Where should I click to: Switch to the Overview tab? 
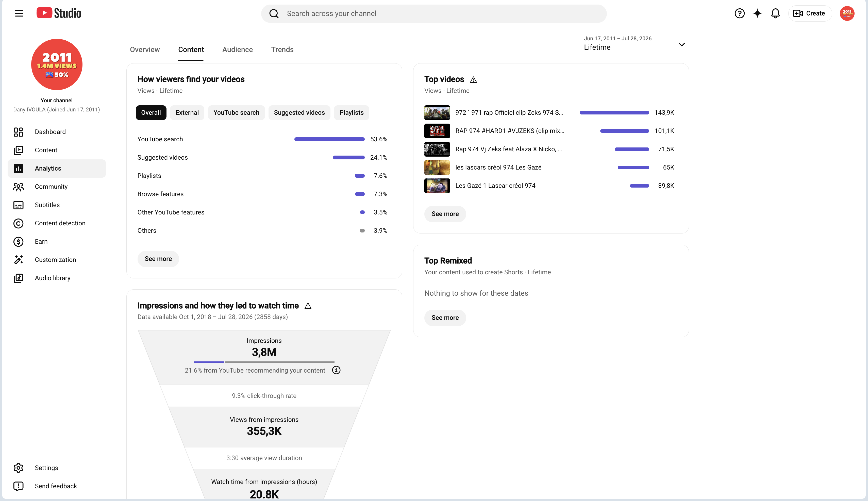coord(145,49)
